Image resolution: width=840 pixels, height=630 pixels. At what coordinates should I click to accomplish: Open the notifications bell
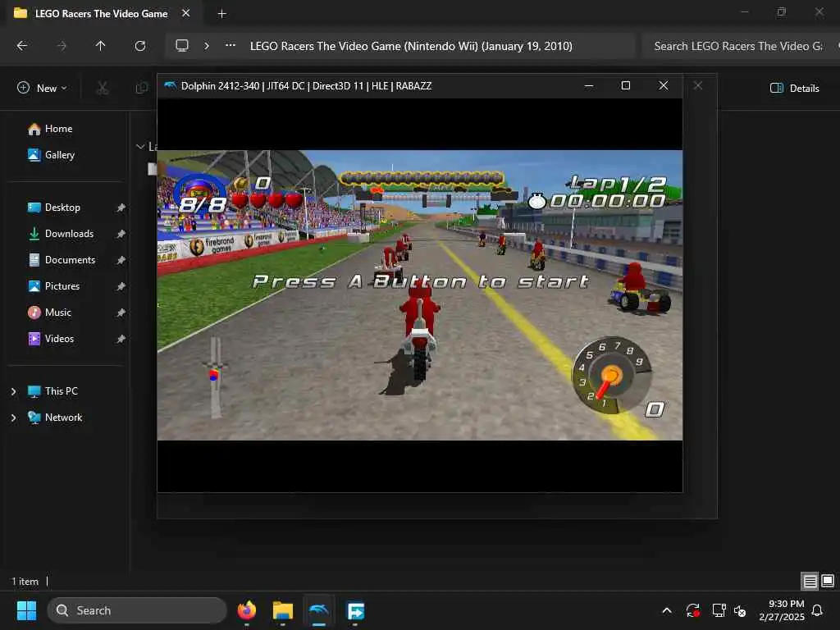click(x=818, y=610)
